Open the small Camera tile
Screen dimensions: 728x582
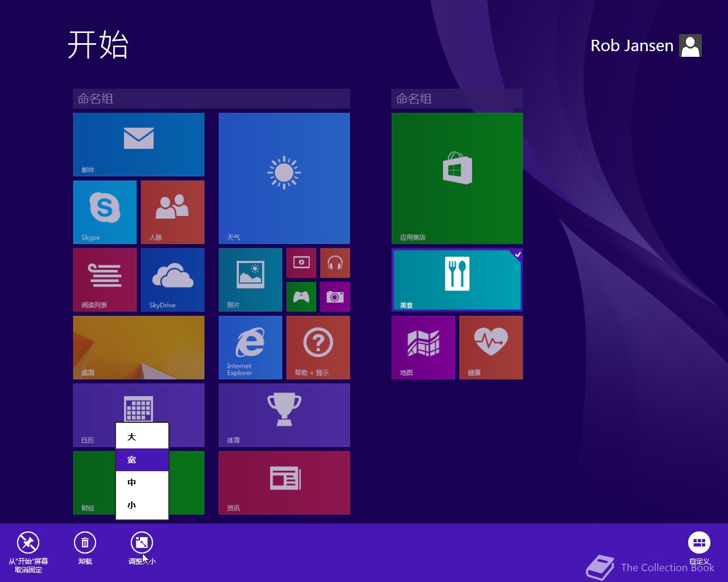335,297
